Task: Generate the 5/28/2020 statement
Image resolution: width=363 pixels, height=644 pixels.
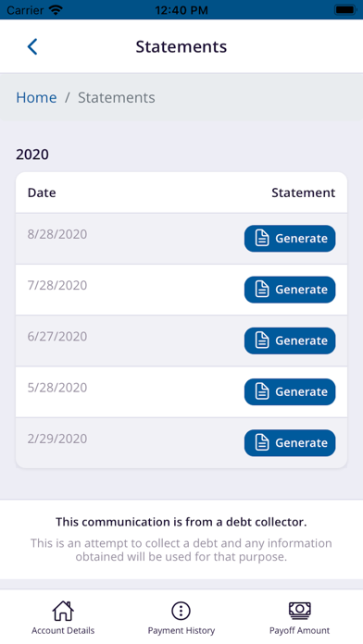Action: pyautogui.click(x=290, y=391)
